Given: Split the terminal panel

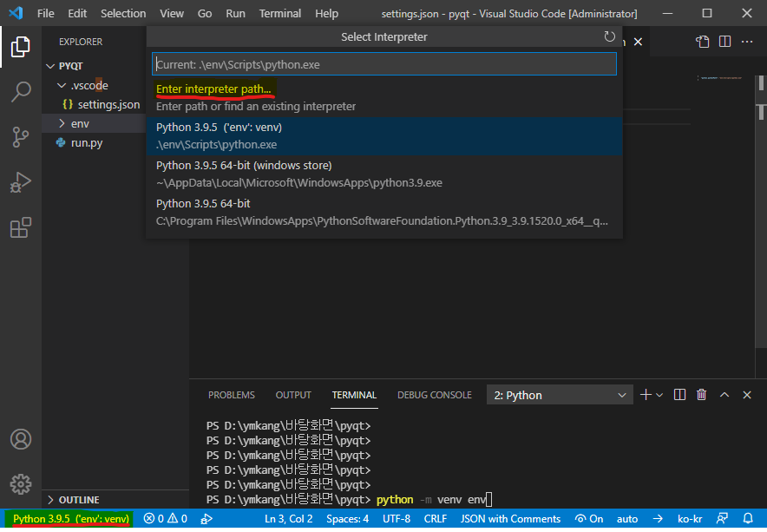Looking at the screenshot, I should click(679, 395).
